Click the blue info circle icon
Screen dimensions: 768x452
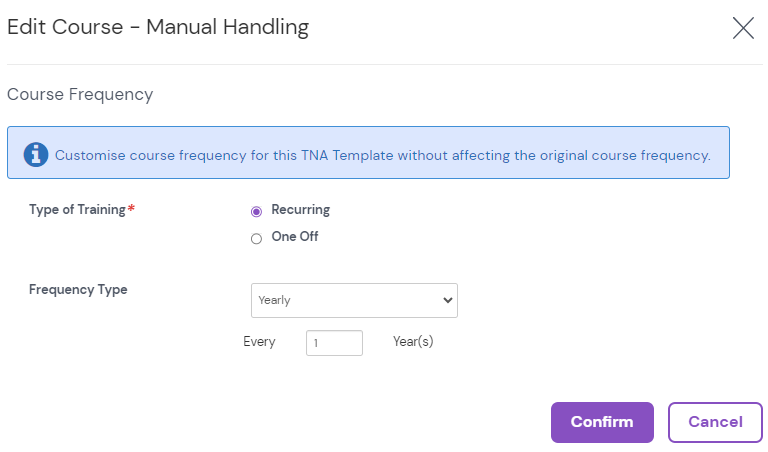36,154
